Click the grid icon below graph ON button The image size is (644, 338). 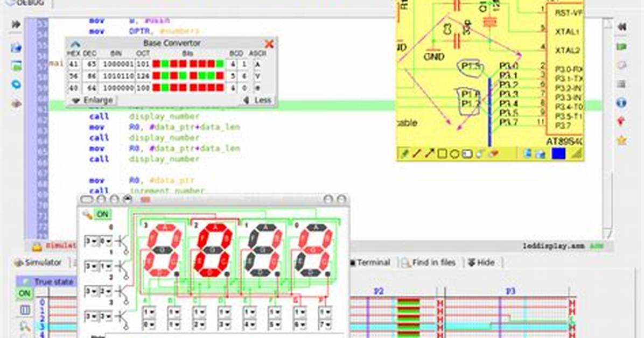(x=25, y=310)
